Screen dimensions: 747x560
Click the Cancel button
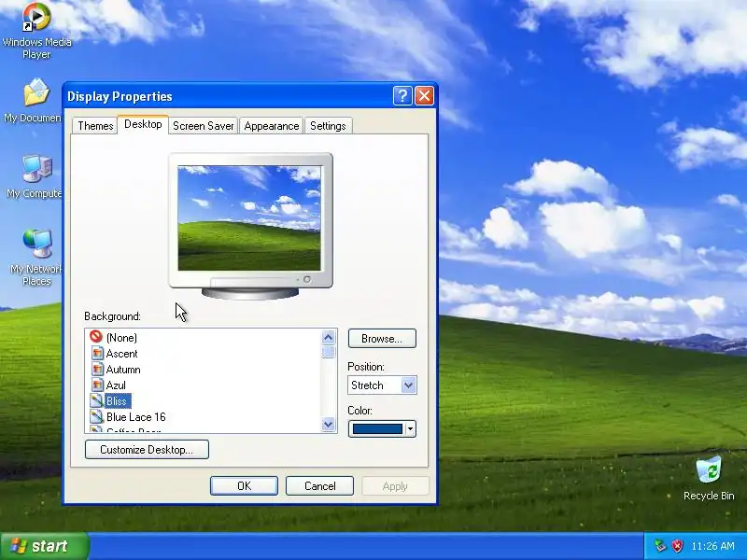pyautogui.click(x=319, y=485)
